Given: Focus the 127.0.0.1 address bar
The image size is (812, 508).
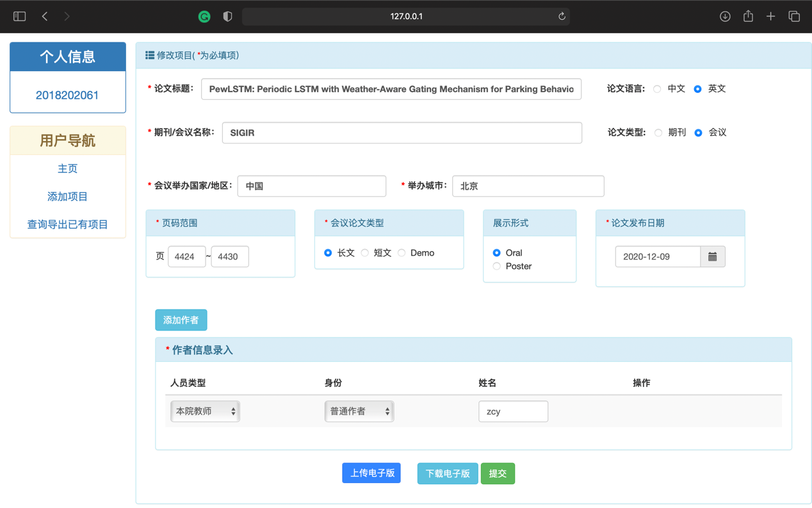Looking at the screenshot, I should tap(406, 17).
